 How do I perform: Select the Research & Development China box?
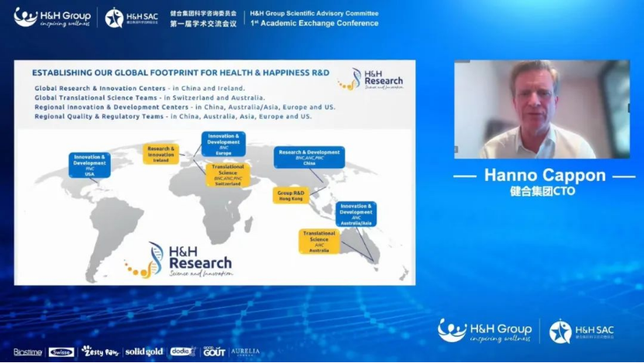[309, 157]
